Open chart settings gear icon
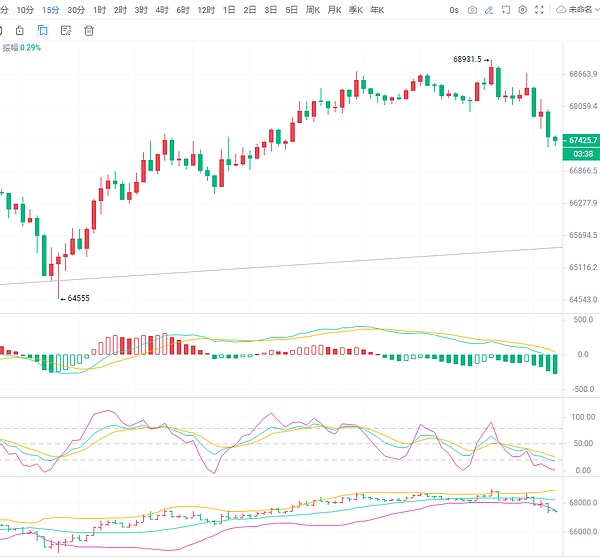 point(523,10)
